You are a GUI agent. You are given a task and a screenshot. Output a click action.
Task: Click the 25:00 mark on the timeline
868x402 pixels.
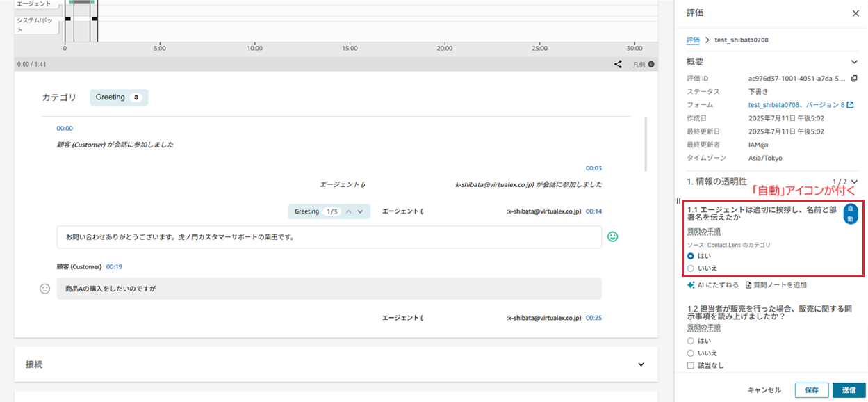tap(539, 49)
